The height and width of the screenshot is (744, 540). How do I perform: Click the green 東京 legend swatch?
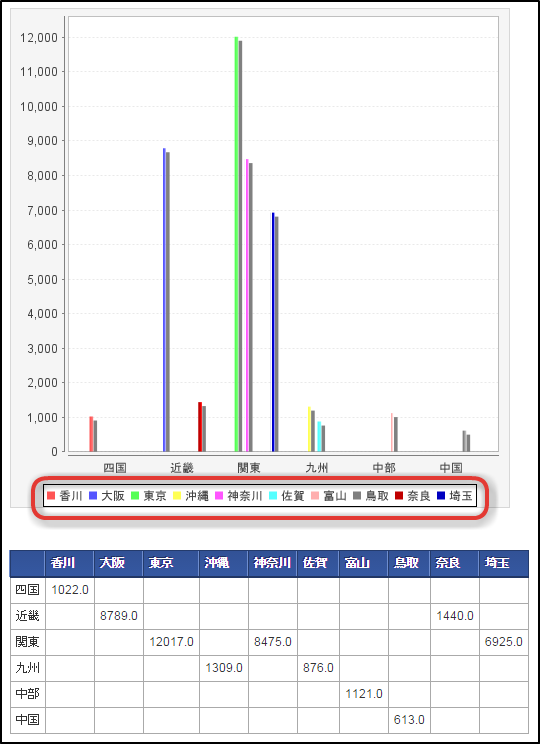point(135,496)
